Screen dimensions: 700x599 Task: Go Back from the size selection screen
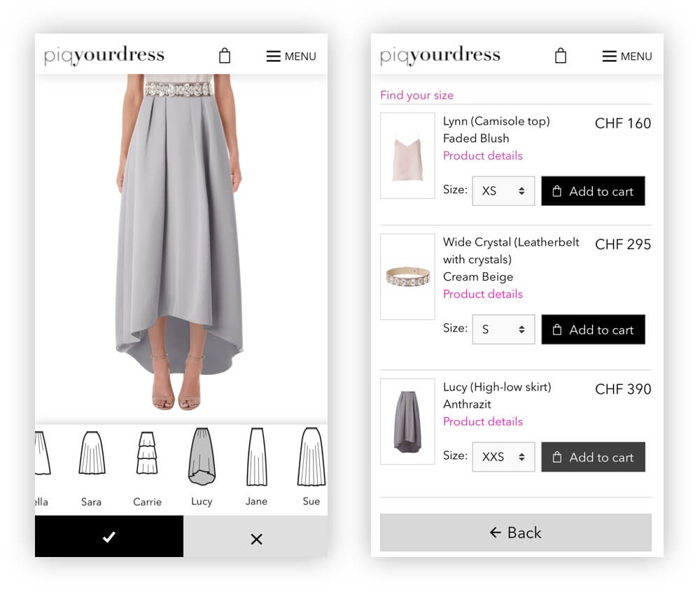pos(516,533)
